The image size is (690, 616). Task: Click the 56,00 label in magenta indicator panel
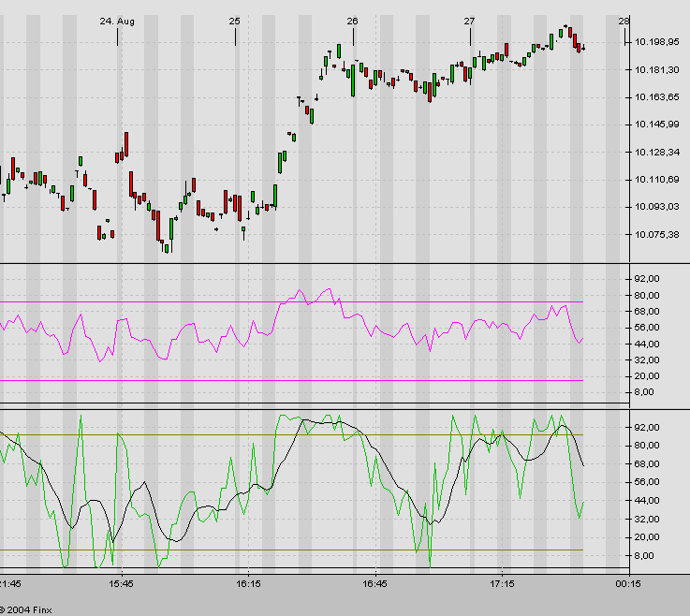click(646, 328)
